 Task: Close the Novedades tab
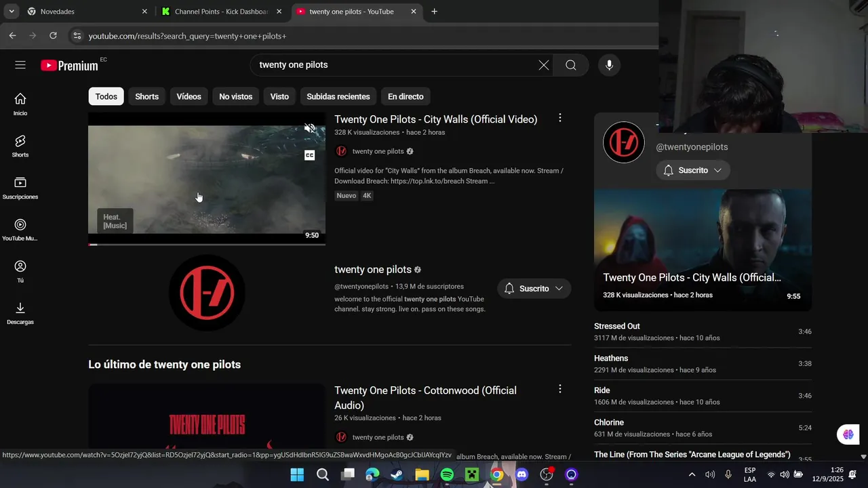tap(144, 12)
